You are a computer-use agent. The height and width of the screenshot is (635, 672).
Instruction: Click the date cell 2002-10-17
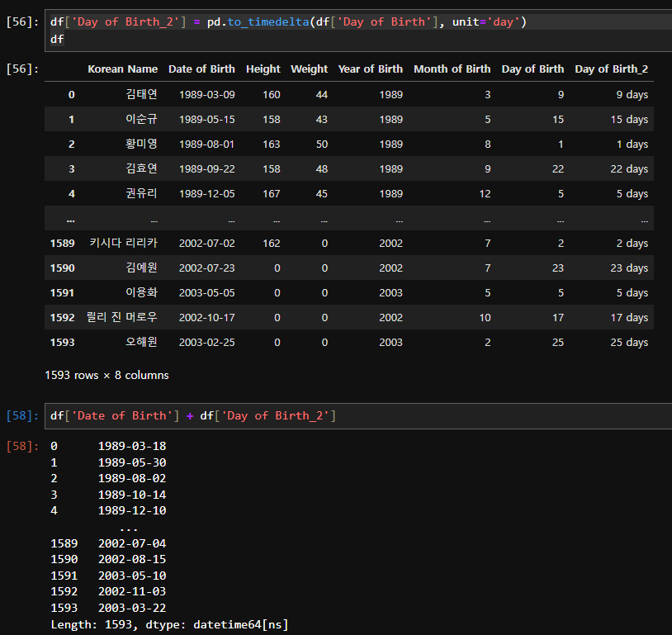(207, 318)
